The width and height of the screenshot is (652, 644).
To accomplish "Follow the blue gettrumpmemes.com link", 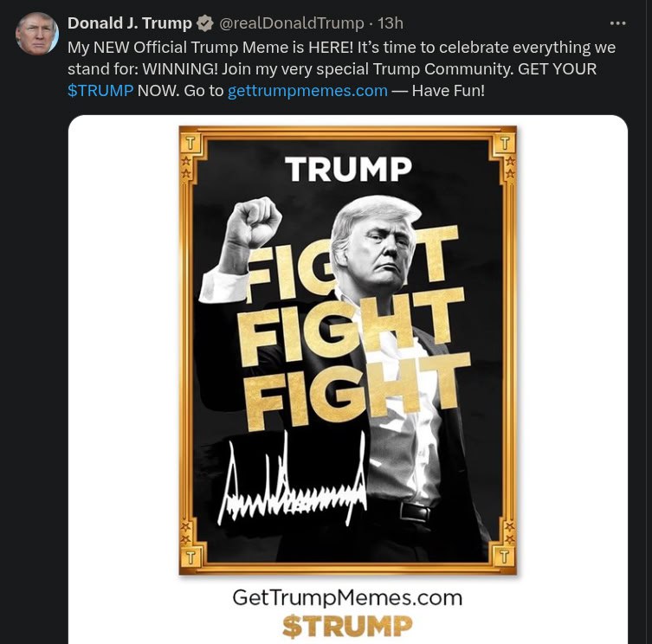I will pos(307,90).
